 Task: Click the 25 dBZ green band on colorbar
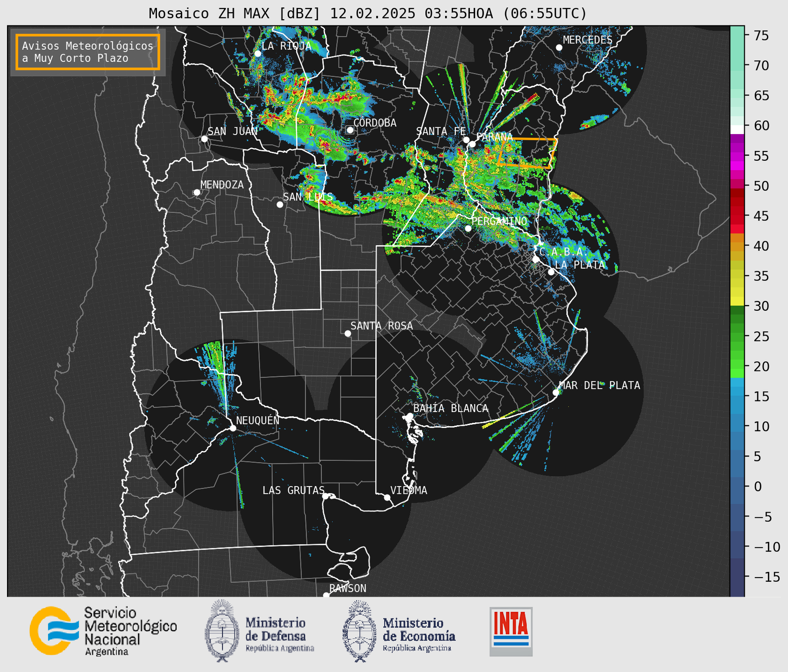point(737,336)
